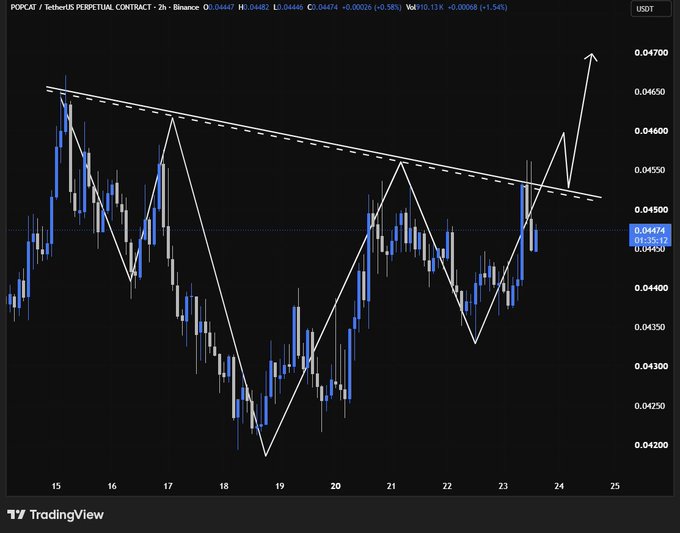680x533 pixels.
Task: Click date label 20 on time axis
Action: (x=336, y=486)
